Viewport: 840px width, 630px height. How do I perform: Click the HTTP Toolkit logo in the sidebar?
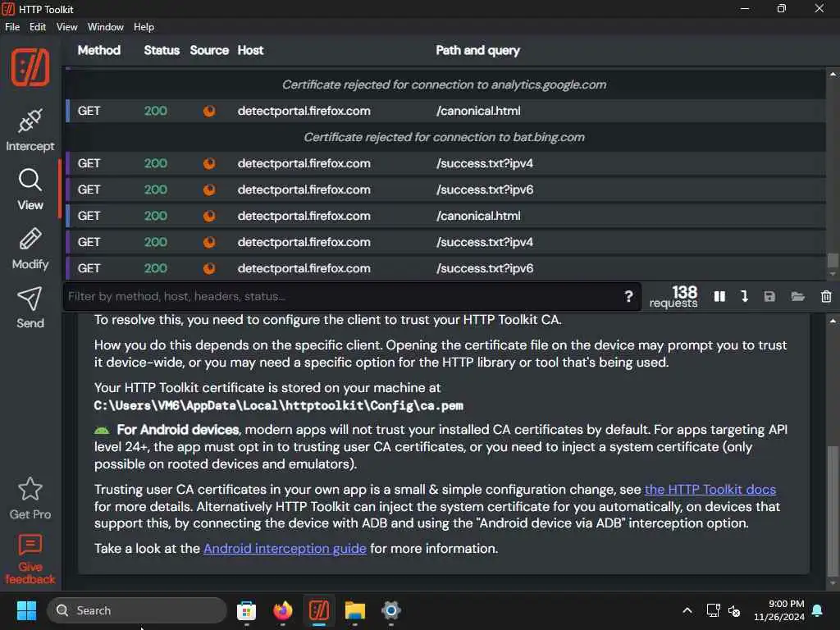(30, 67)
